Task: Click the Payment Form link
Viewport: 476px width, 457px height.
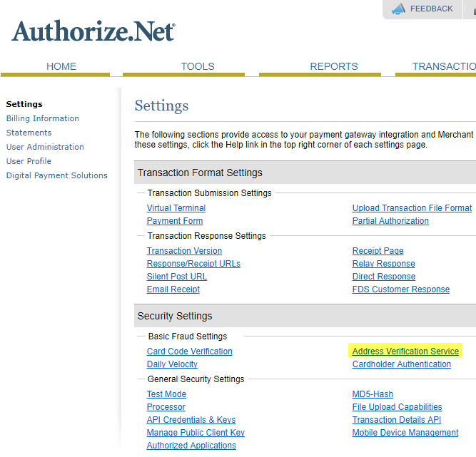Action: click(175, 221)
